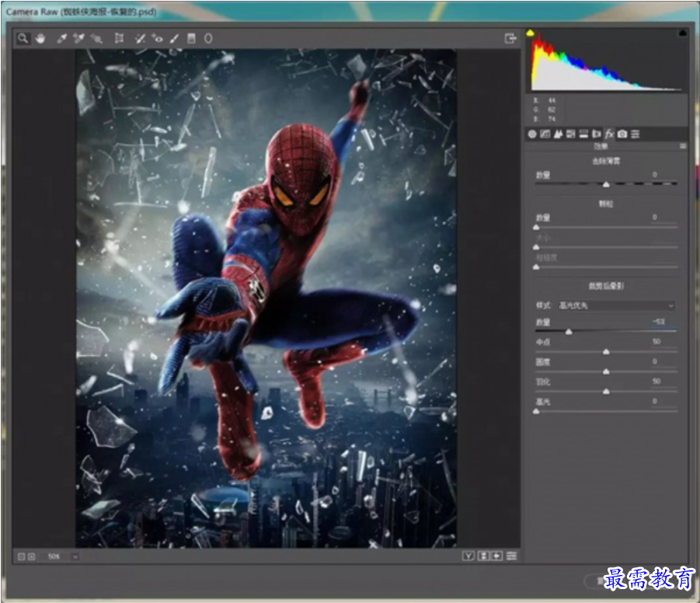Screen dimensions: 700x603
Task: Click the 50% zoom level field
Action: 54,556
